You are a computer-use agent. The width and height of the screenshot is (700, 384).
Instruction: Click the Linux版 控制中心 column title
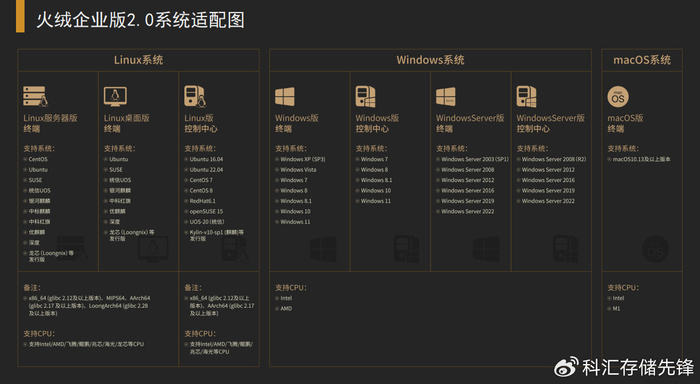[x=201, y=123]
